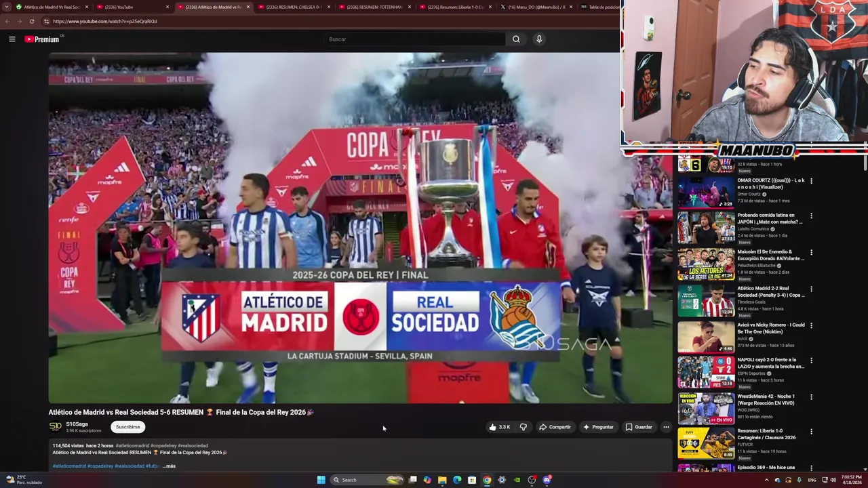Show hidden system tray icons

tap(767, 480)
